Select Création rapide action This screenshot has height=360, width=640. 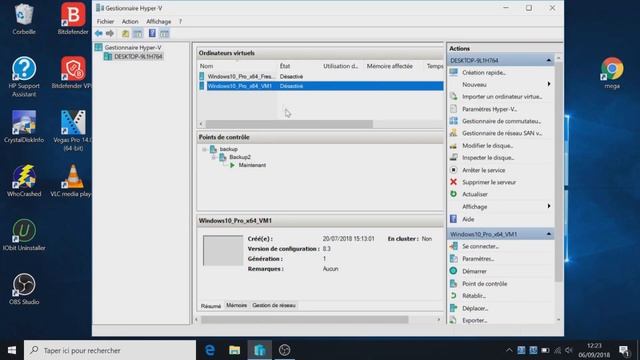[484, 73]
